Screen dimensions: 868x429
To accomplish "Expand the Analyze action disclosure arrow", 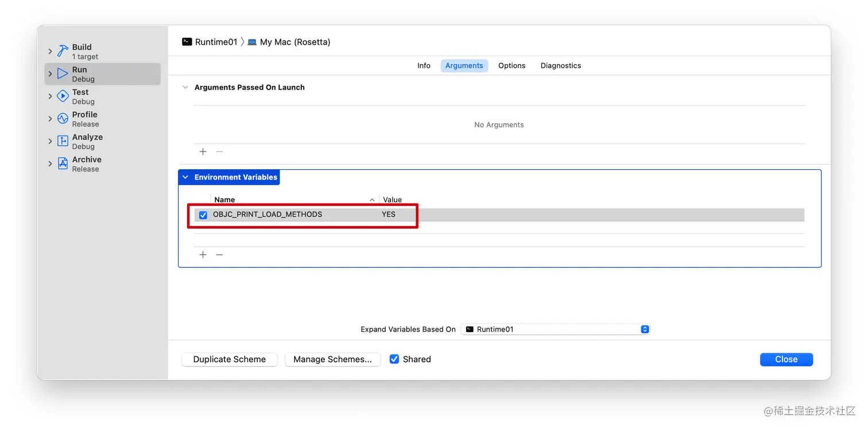I will pos(51,141).
